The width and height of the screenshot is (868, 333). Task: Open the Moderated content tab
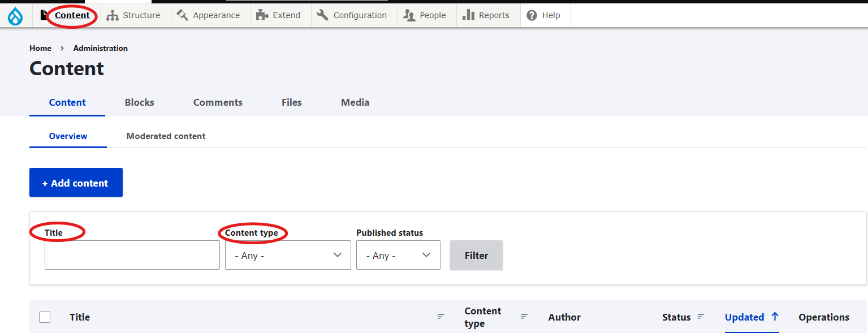[166, 136]
